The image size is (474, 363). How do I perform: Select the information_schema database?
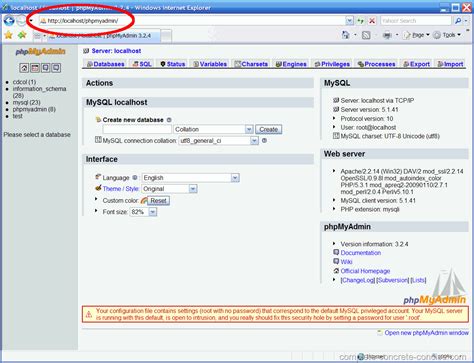coord(39,92)
